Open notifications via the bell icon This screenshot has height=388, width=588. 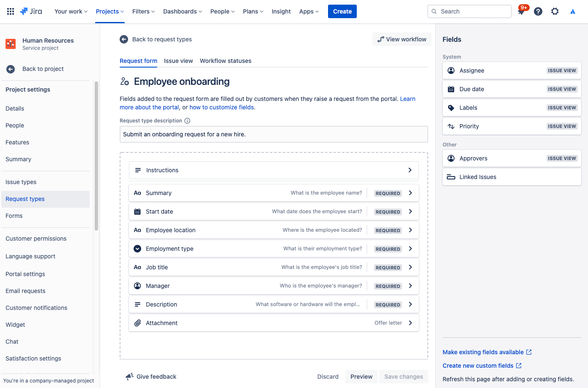tap(521, 11)
